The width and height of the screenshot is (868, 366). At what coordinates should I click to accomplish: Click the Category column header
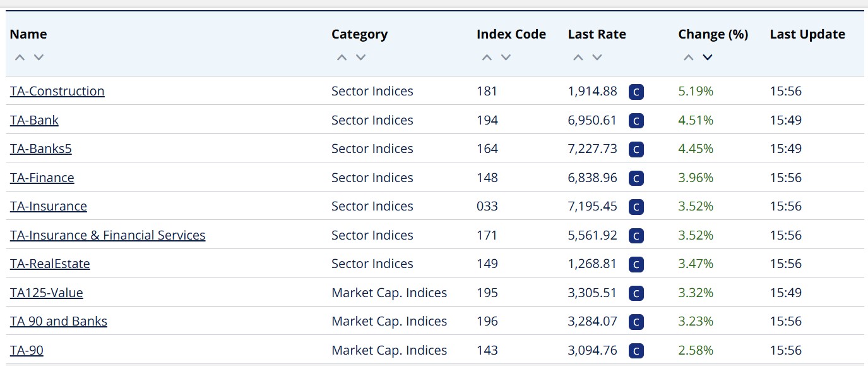(360, 34)
